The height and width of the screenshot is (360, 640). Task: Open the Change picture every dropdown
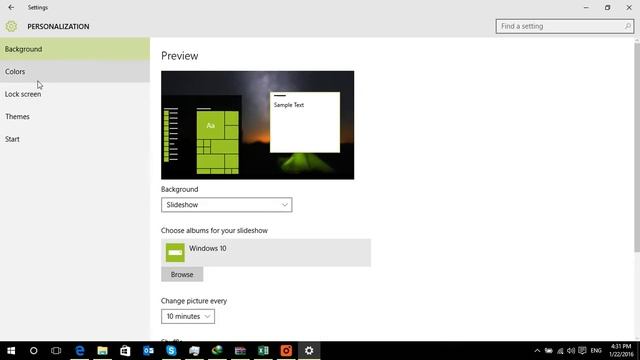tap(188, 316)
